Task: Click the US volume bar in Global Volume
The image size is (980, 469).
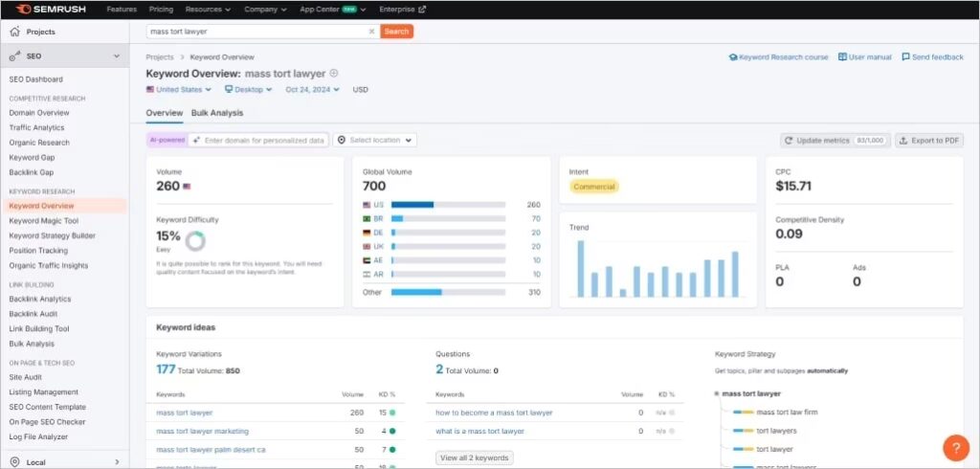Action: [x=448, y=205]
